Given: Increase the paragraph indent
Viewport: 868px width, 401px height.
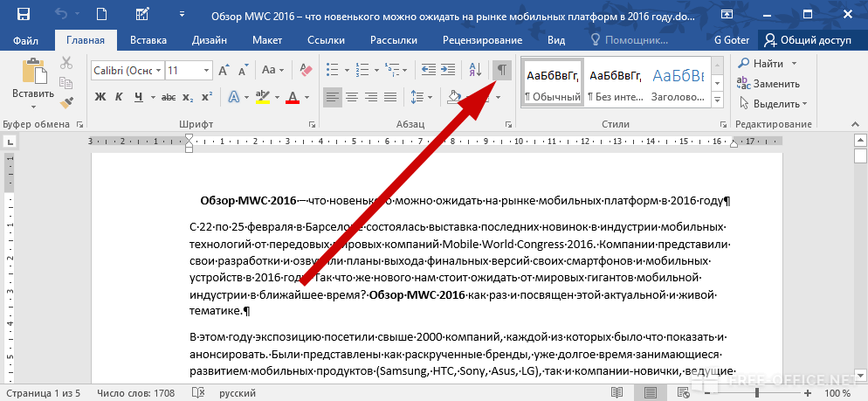Looking at the screenshot, I should tap(447, 70).
